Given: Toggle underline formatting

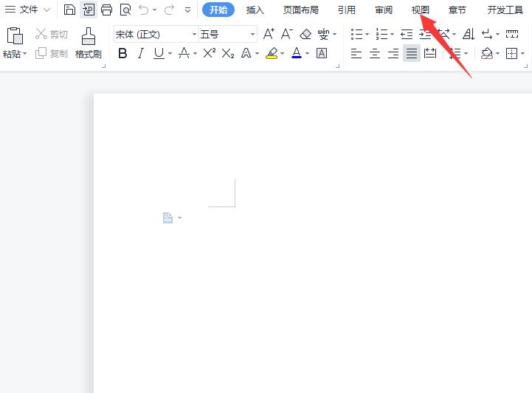Looking at the screenshot, I should coord(159,53).
